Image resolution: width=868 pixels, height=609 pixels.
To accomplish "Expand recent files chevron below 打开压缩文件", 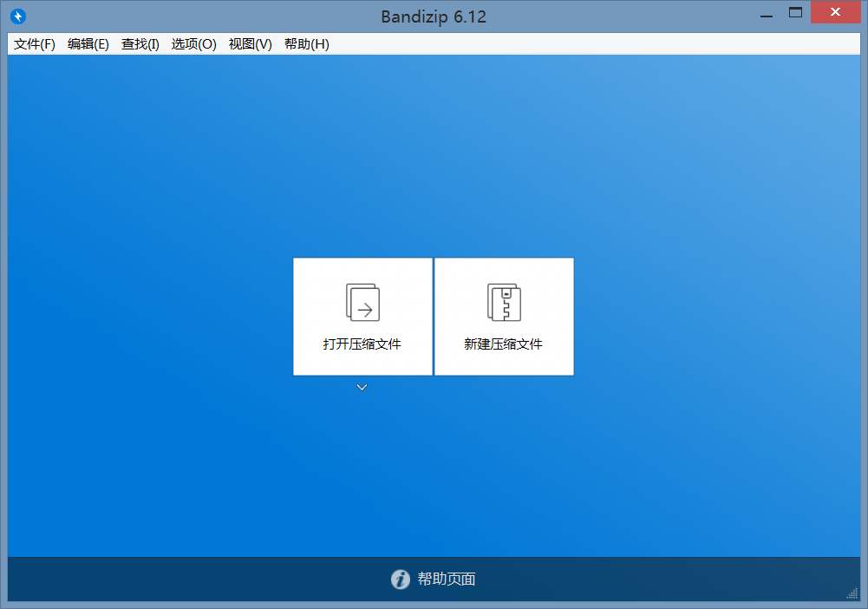I will click(x=362, y=387).
